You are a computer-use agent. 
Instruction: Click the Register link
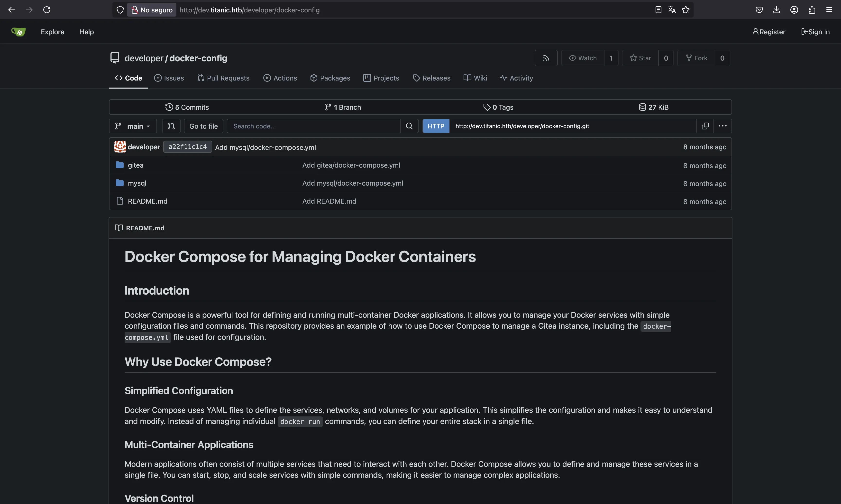[x=769, y=32]
